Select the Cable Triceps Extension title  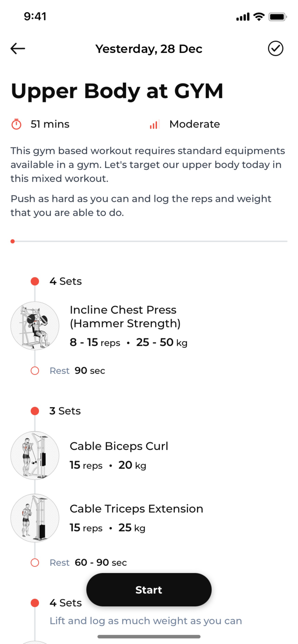136,509
